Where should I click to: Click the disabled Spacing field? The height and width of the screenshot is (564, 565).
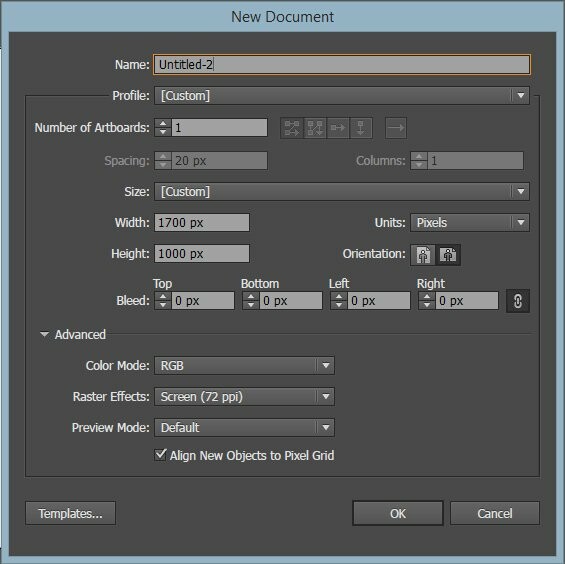click(219, 161)
